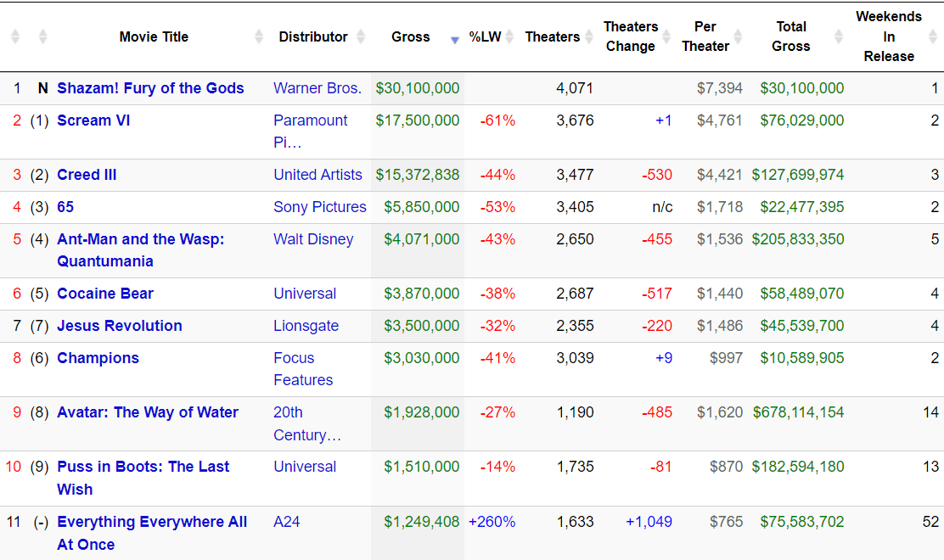
Task: Click the $678,114,154 total gross value
Action: pos(798,412)
